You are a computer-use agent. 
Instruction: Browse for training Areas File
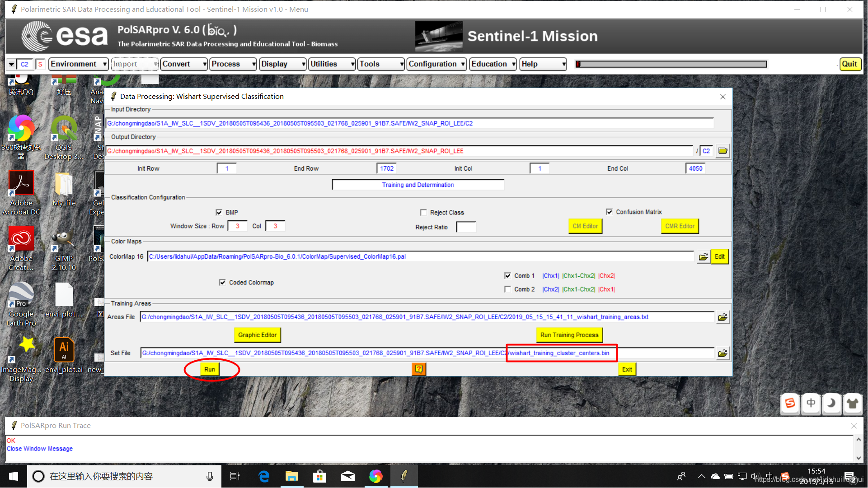pos(723,317)
